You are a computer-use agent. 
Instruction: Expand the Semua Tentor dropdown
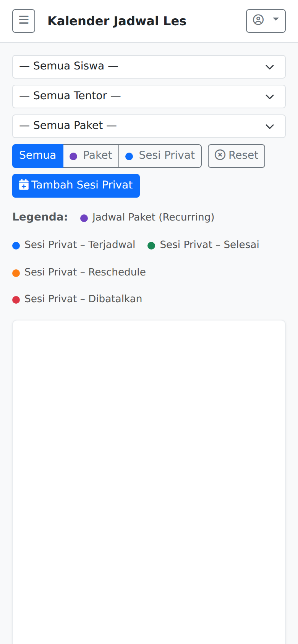click(x=149, y=97)
